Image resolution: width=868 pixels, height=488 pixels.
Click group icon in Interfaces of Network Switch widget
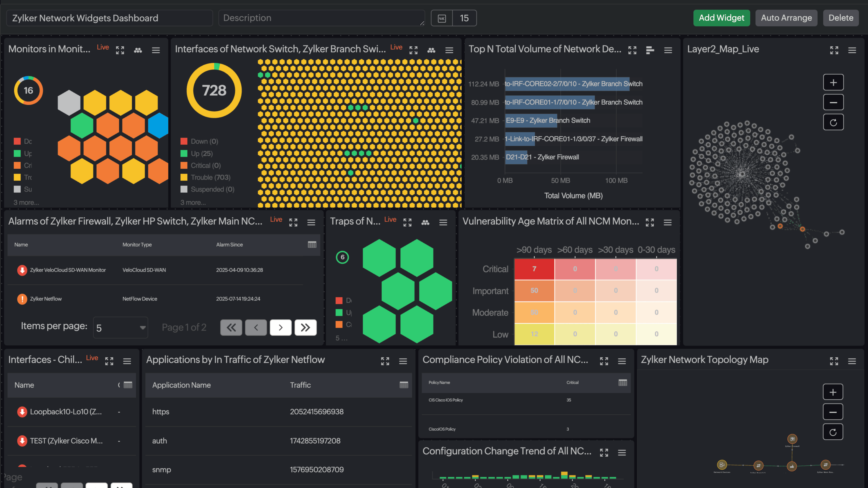431,50
